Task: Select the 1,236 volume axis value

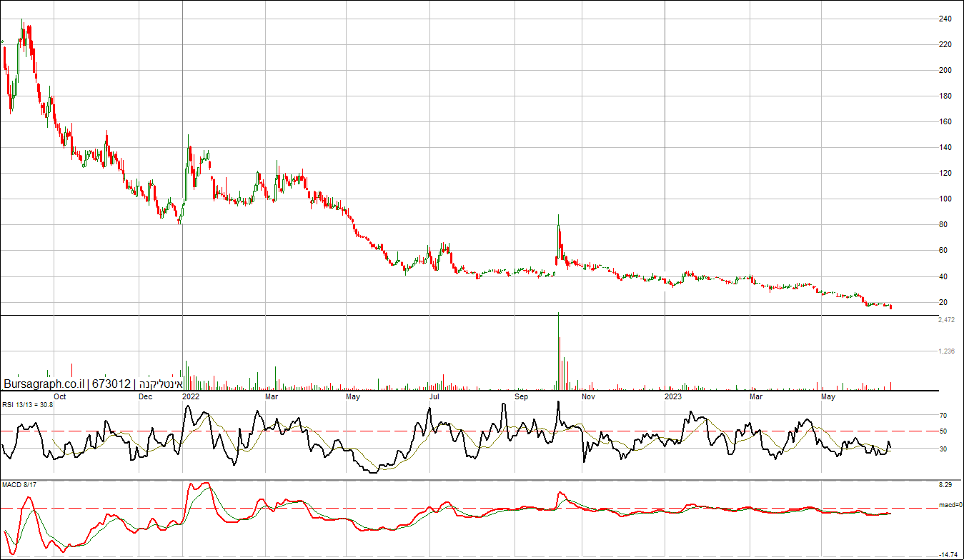Action: point(946,351)
